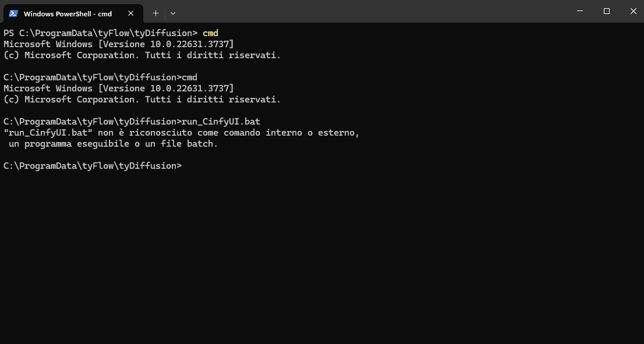The image size is (644, 344).
Task: Click the second Microsoft Corporation copyright line
Action: (141, 100)
